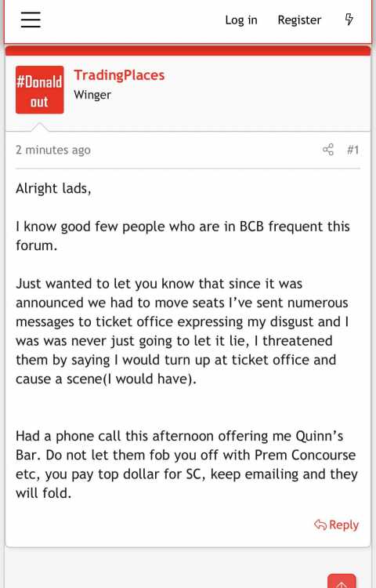
Task: Click the 'Alright lads,' greeting line
Action: (53, 188)
